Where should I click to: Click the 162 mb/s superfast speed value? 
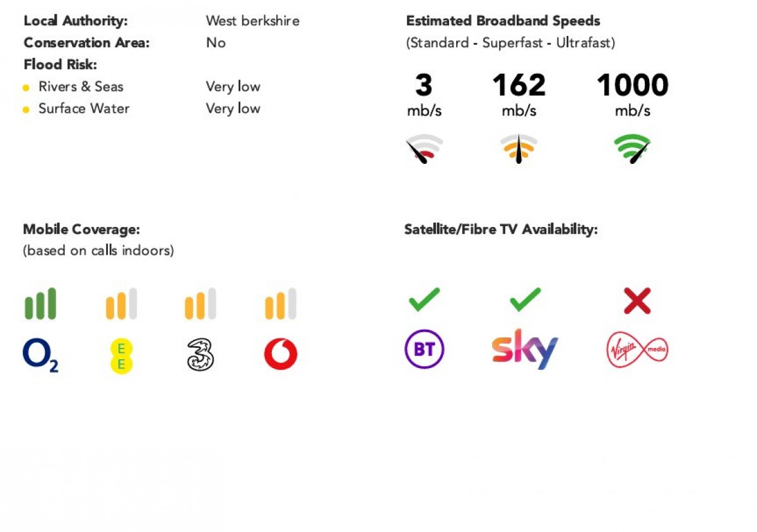[519, 95]
